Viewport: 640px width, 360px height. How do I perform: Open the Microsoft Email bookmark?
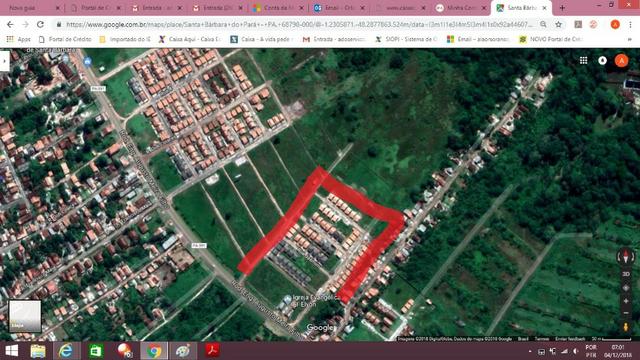click(478, 39)
